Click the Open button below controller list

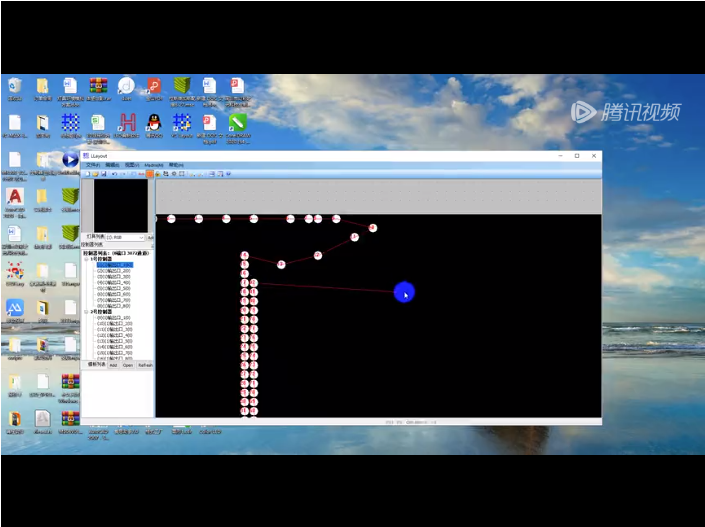(x=128, y=365)
